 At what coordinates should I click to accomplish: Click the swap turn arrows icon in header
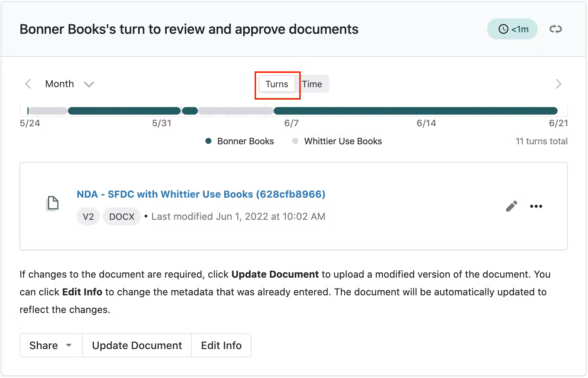coord(555,29)
